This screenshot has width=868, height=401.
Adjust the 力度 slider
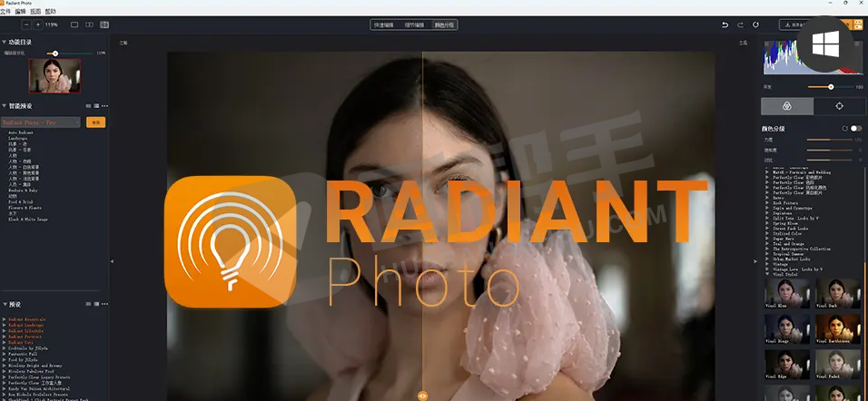coord(829,140)
